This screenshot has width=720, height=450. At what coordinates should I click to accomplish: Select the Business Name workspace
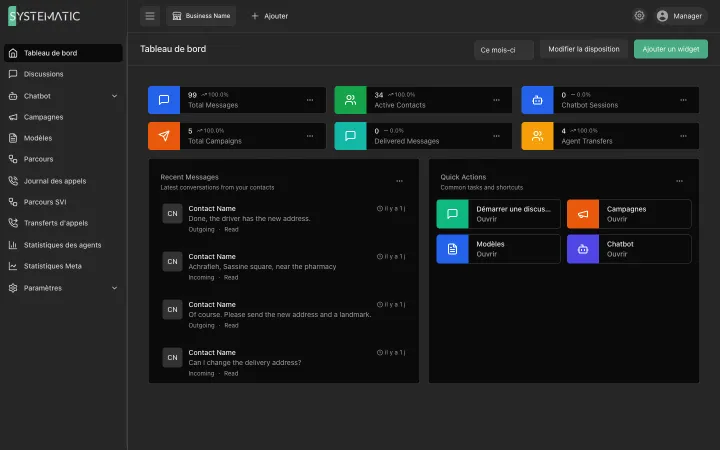(x=201, y=16)
